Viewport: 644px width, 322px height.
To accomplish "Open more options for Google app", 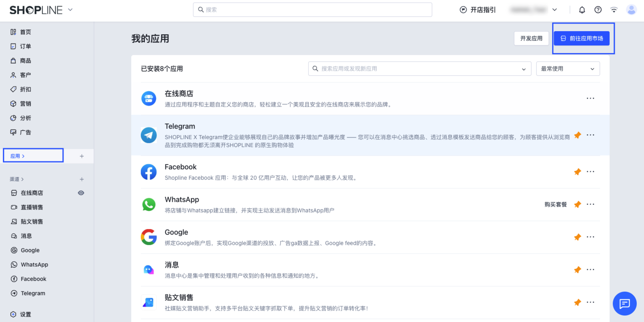I will (x=591, y=237).
